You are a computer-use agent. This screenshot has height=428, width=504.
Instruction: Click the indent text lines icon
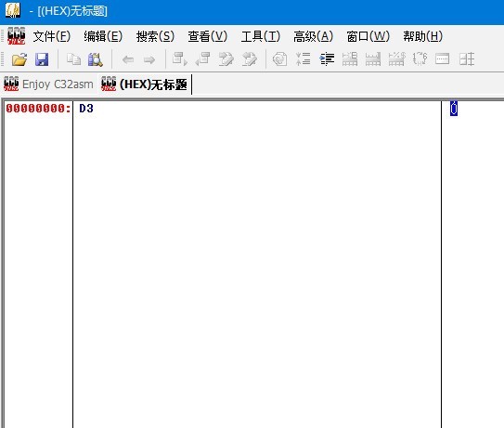coord(327,59)
